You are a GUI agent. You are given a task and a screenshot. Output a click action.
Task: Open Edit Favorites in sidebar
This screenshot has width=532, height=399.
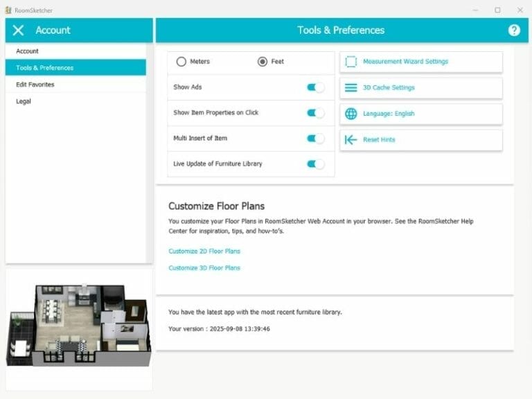pos(76,85)
